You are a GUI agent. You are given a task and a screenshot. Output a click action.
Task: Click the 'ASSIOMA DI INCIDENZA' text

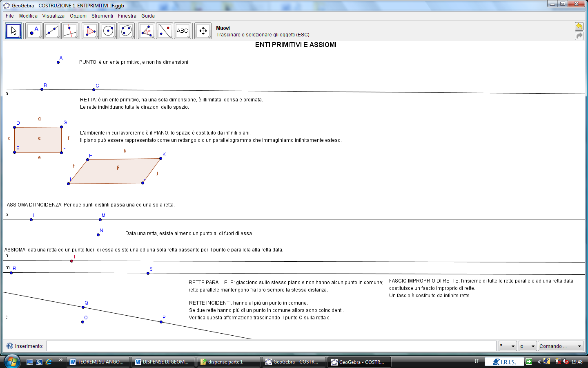(91, 205)
